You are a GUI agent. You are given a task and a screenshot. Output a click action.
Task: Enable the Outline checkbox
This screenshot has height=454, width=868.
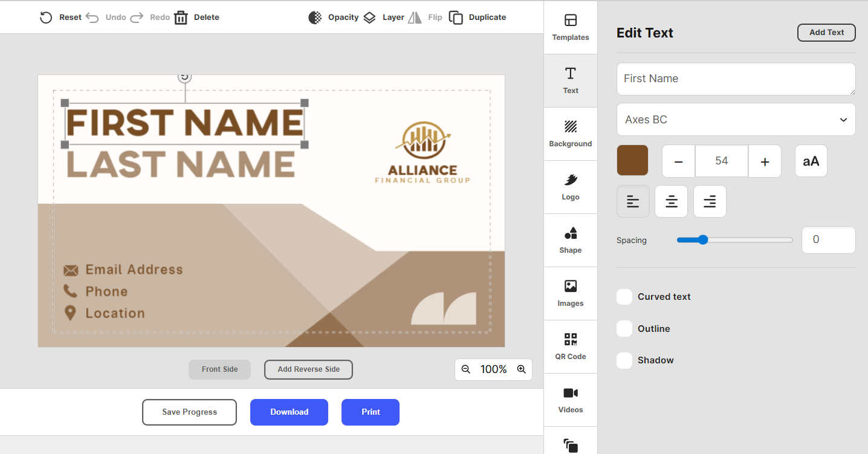pos(624,329)
